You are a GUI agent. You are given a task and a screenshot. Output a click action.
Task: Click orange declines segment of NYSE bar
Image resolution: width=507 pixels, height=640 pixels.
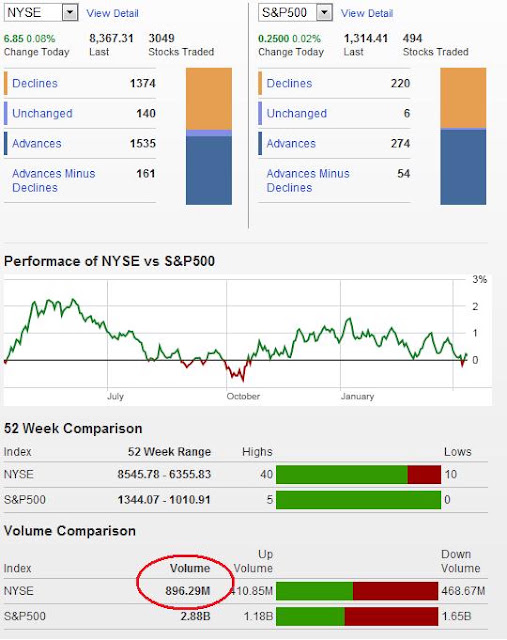click(x=209, y=99)
